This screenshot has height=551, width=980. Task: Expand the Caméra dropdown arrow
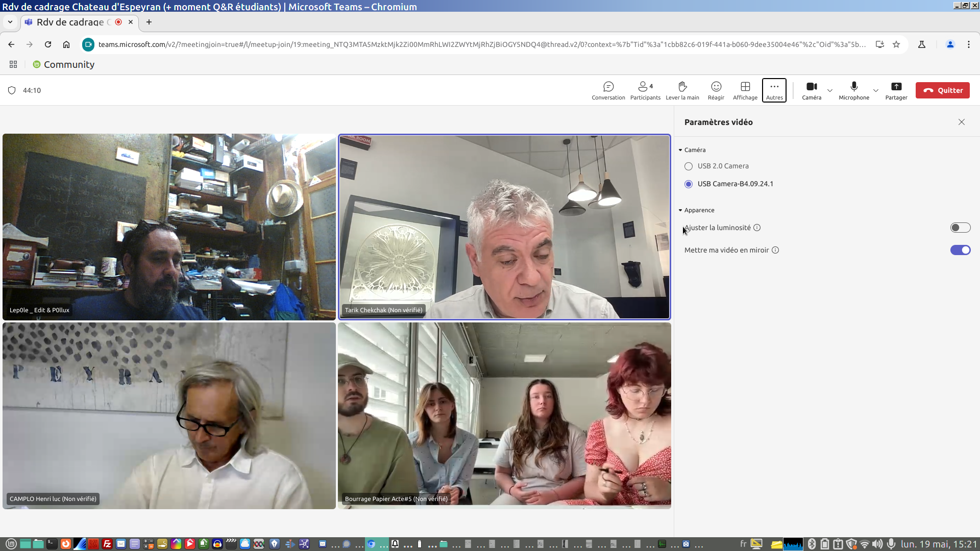(830, 91)
